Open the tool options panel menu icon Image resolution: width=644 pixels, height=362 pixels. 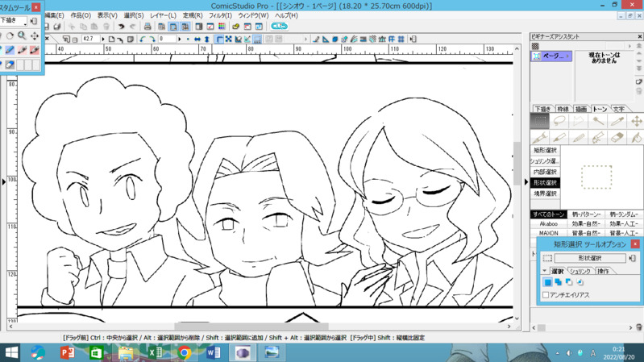(x=633, y=258)
